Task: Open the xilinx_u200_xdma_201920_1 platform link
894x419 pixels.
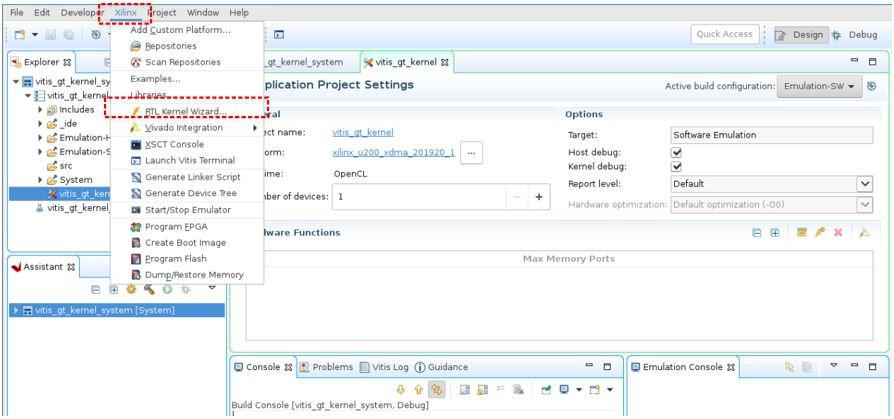Action: (x=393, y=153)
